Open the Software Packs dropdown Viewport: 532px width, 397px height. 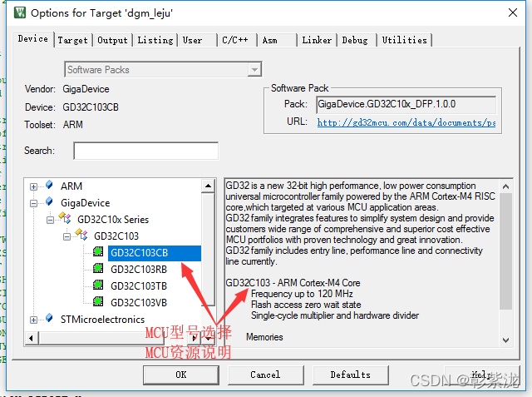tap(254, 70)
